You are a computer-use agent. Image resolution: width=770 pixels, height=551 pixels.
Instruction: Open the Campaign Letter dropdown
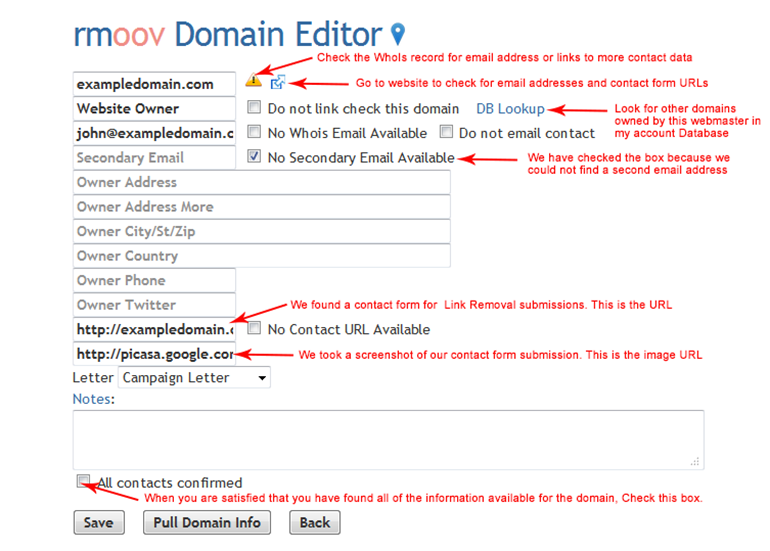point(194,378)
